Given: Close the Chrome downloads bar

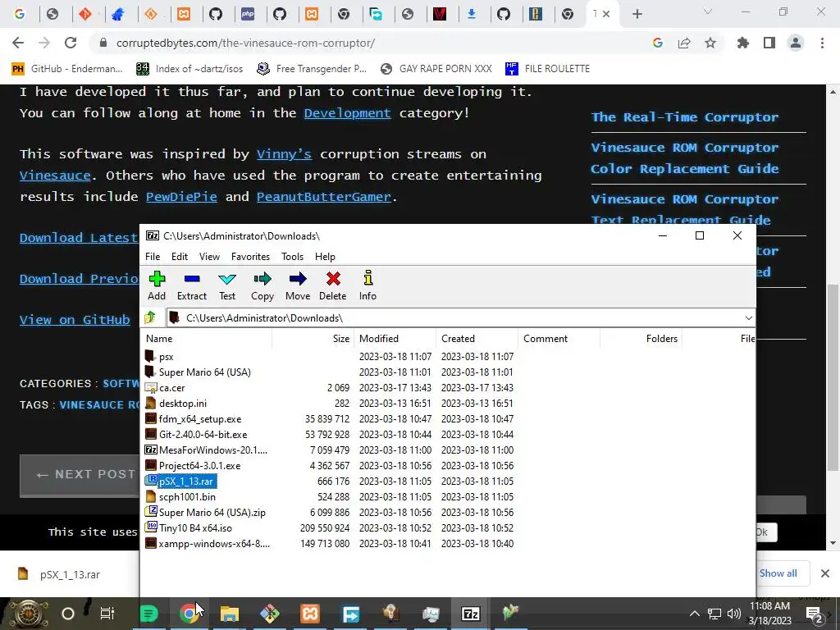Looking at the screenshot, I should tap(825, 573).
